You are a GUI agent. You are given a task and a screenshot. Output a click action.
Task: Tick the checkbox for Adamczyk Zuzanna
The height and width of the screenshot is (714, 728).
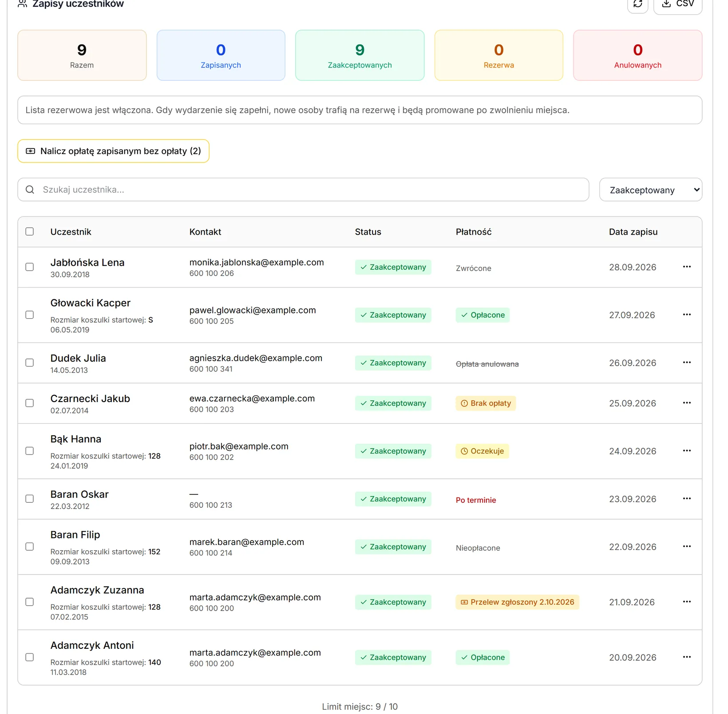pyautogui.click(x=30, y=602)
